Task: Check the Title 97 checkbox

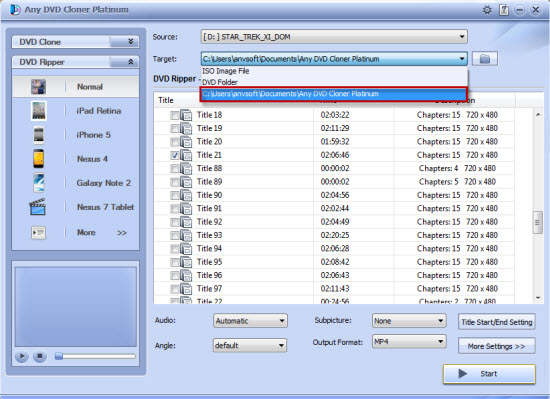Action: pyautogui.click(x=174, y=289)
